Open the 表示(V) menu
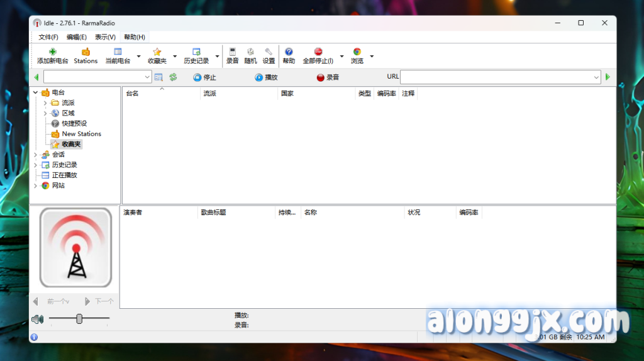 click(x=105, y=37)
